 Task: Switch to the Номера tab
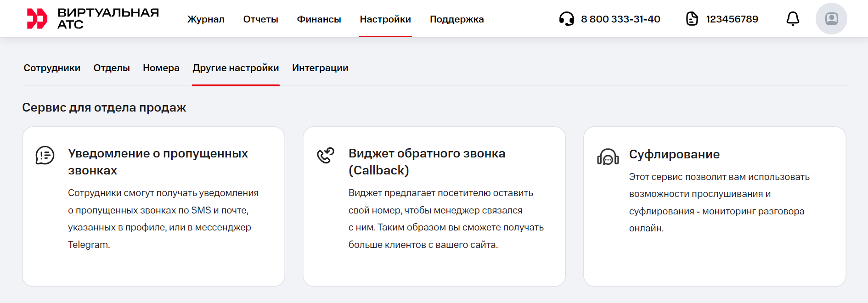coord(161,68)
